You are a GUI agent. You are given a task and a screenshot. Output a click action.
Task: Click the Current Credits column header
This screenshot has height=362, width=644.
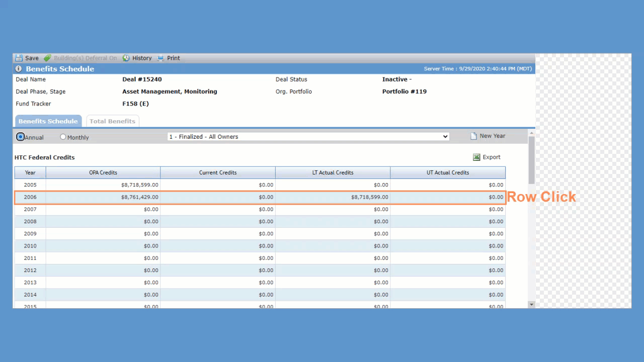[x=218, y=172]
